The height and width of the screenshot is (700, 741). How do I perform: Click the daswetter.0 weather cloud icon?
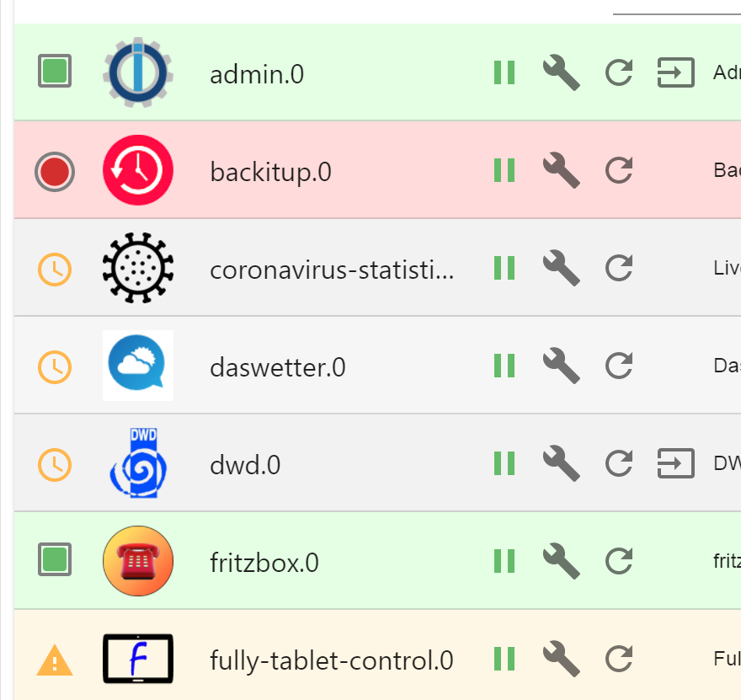(137, 366)
